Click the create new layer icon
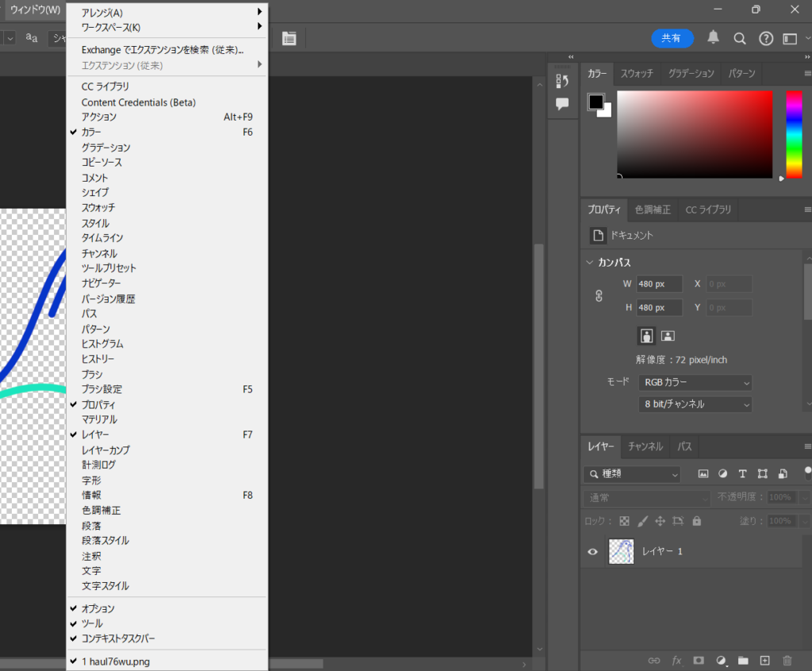Viewport: 812px width, 671px height. [x=764, y=660]
